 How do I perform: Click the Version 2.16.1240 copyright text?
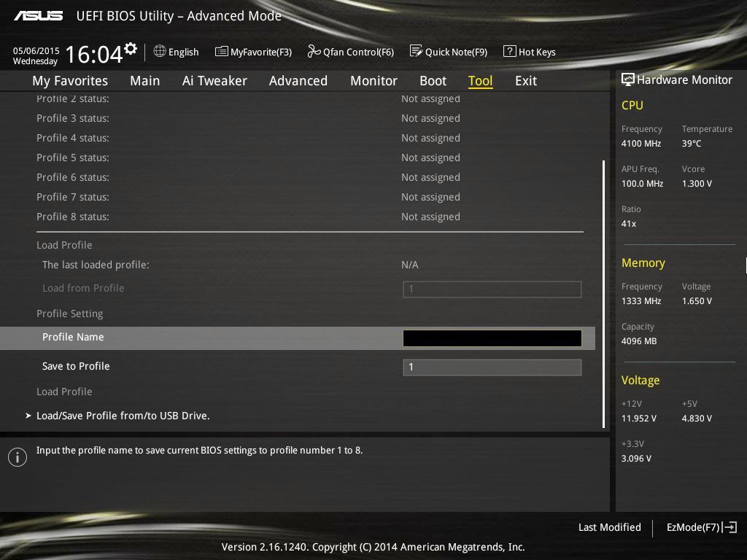point(373,547)
